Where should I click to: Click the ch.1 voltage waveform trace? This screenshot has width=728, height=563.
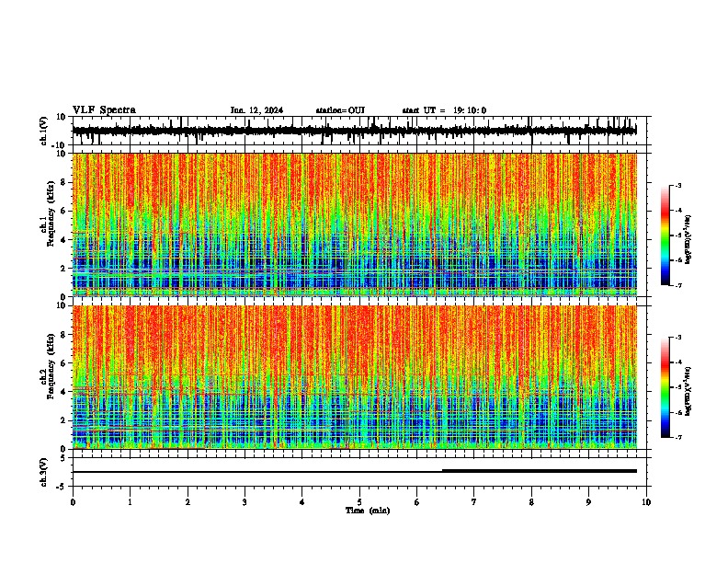354,131
